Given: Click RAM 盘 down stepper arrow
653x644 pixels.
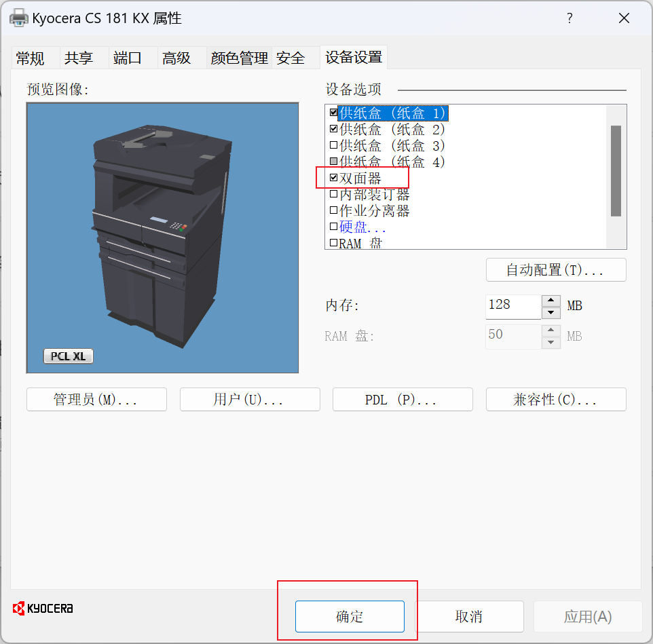Looking at the screenshot, I should pyautogui.click(x=551, y=343).
